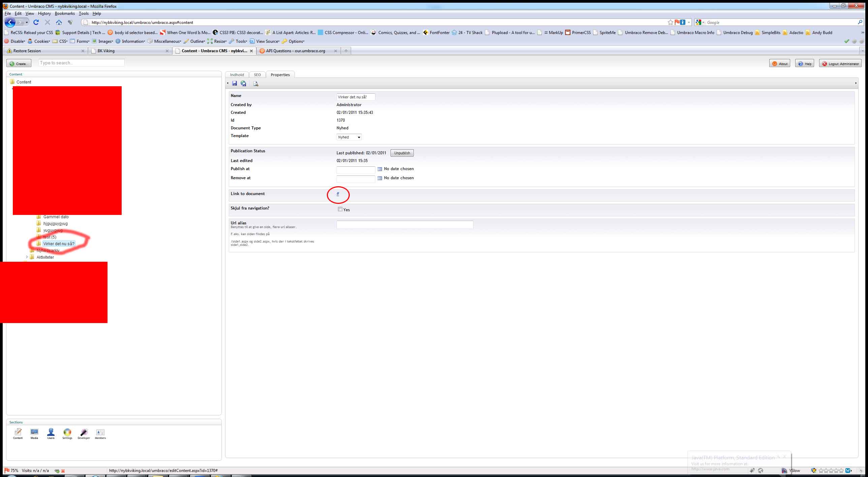Click the YSlow status bar icon

(784, 471)
